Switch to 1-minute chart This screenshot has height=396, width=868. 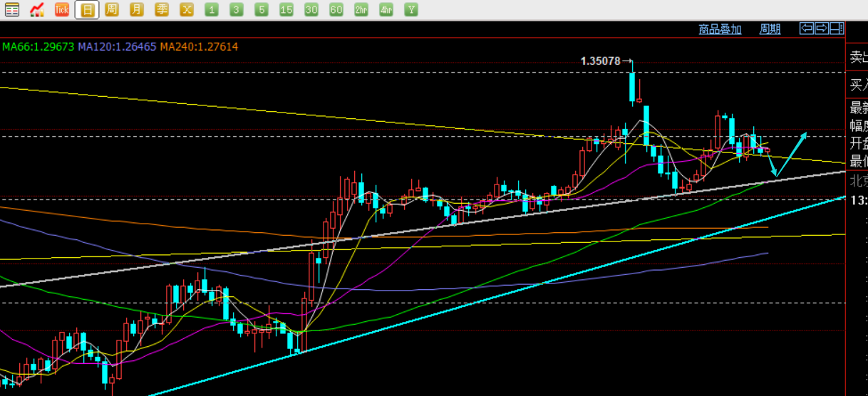tap(212, 10)
